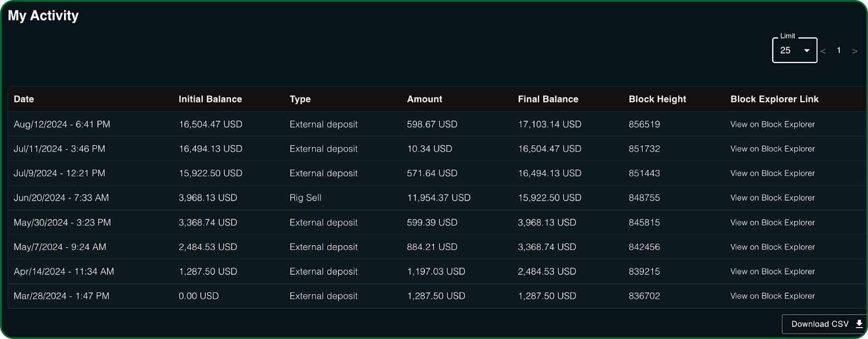Click the next page arrow
The height and width of the screenshot is (339, 868).
point(855,51)
